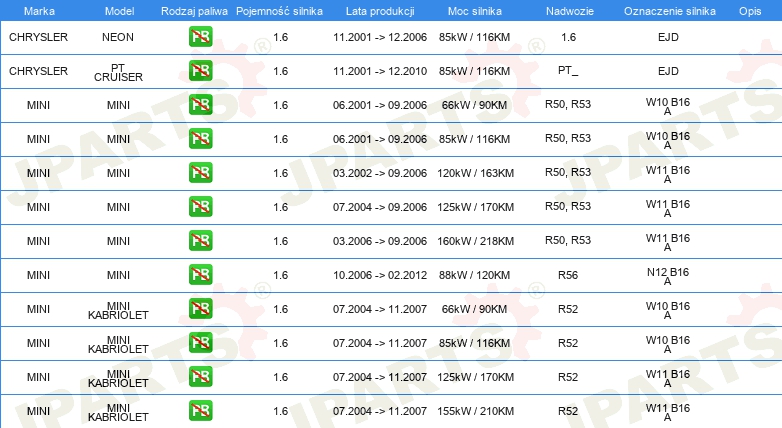
Task: Click fuel icon in MINI KABRIOLET 85kW row
Action: tap(200, 342)
